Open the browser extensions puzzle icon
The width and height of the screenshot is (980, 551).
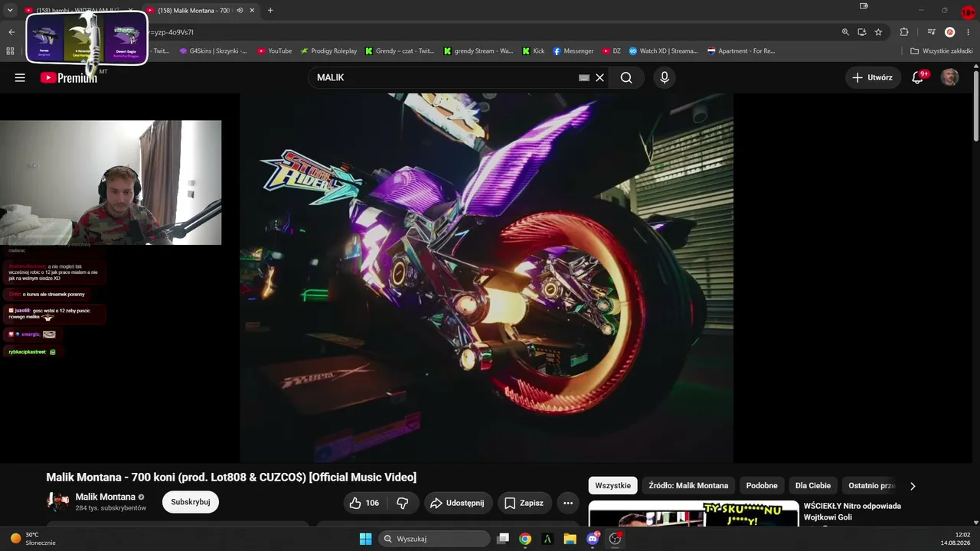tap(904, 32)
